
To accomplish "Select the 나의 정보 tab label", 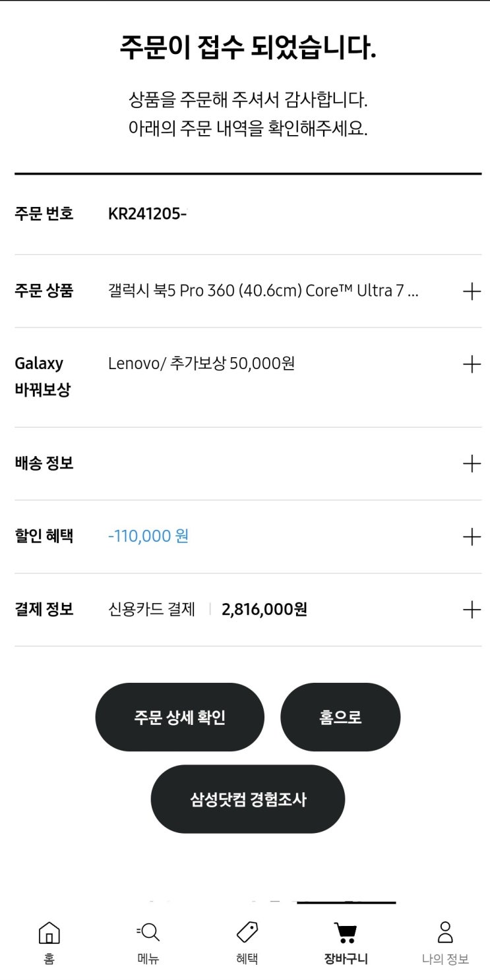I will coord(445,959).
